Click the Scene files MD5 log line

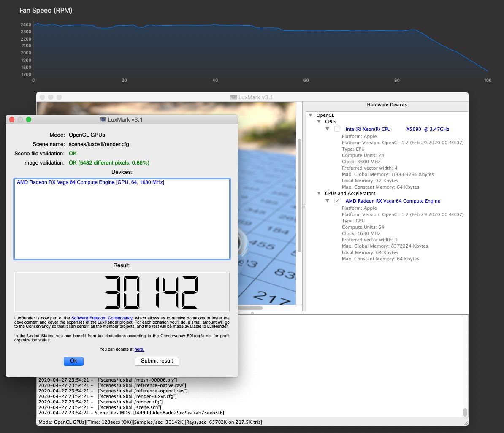tap(131, 413)
